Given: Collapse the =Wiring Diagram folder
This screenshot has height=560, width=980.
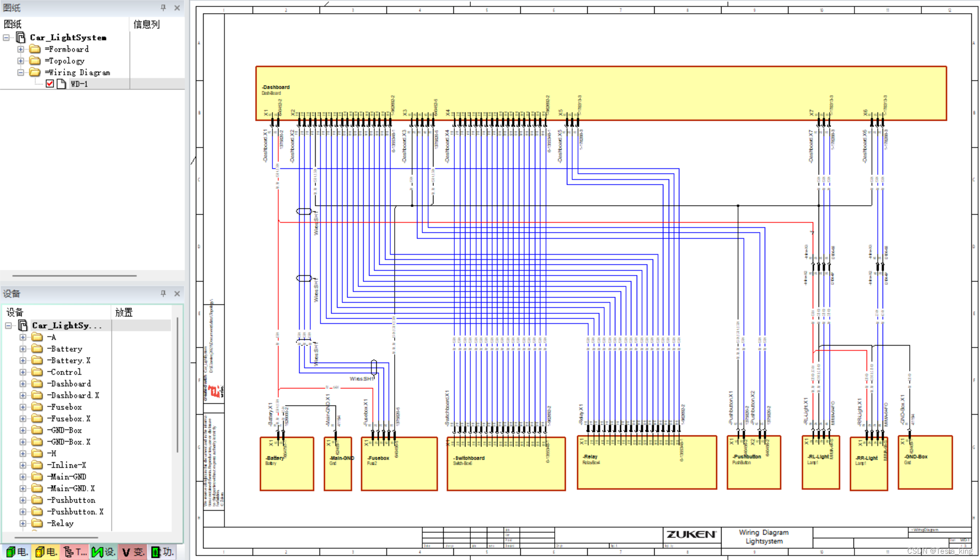Looking at the screenshot, I should tap(21, 72).
